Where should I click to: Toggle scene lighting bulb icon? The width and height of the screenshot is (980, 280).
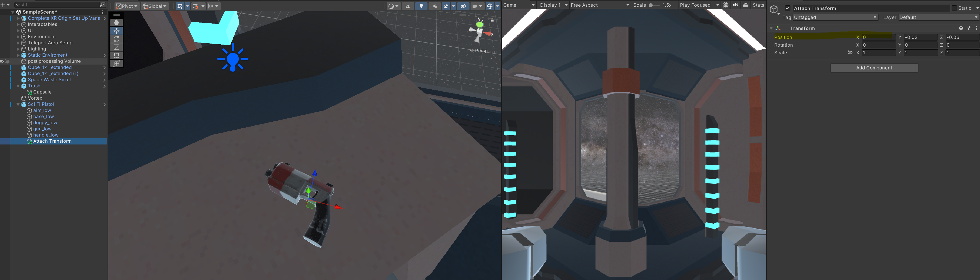point(421,6)
